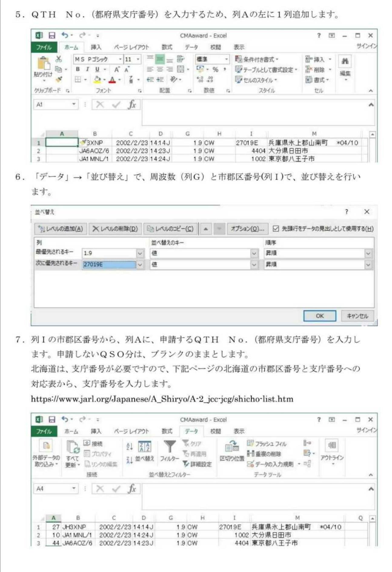The height and width of the screenshot is (572, 392).
Task: Click データの入力規則 validation icon
Action: [x=250, y=464]
